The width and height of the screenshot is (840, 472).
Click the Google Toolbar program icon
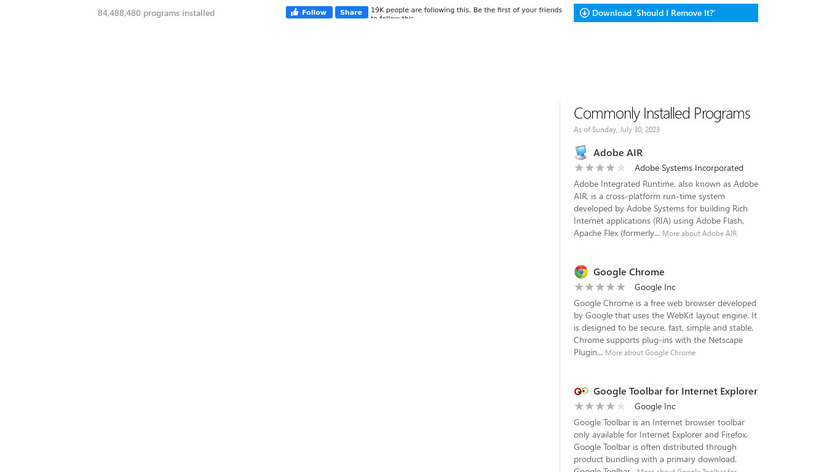(x=581, y=391)
